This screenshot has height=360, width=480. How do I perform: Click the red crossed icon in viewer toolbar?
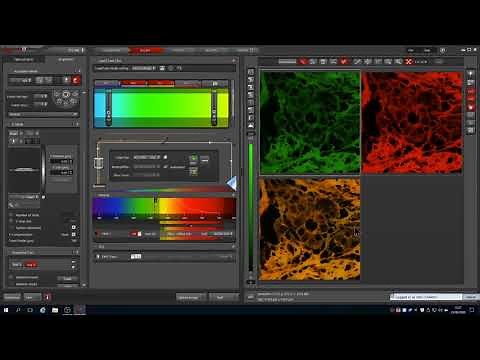409,61
